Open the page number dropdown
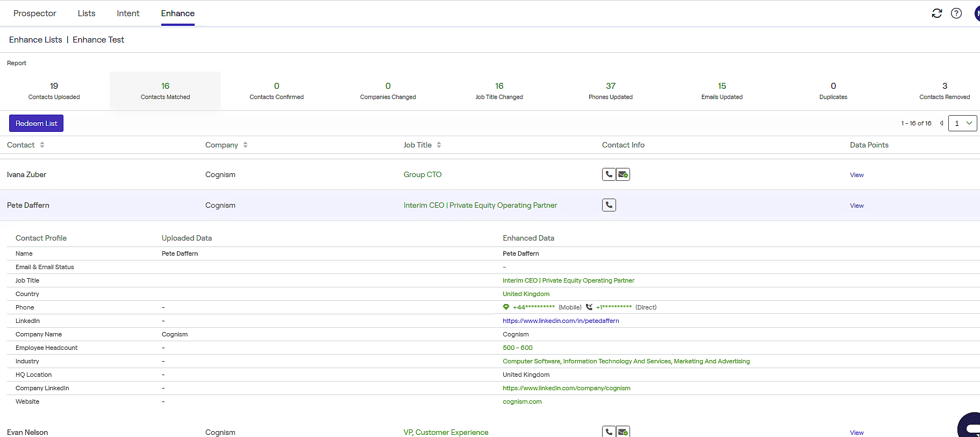The height and width of the screenshot is (437, 980). [962, 123]
